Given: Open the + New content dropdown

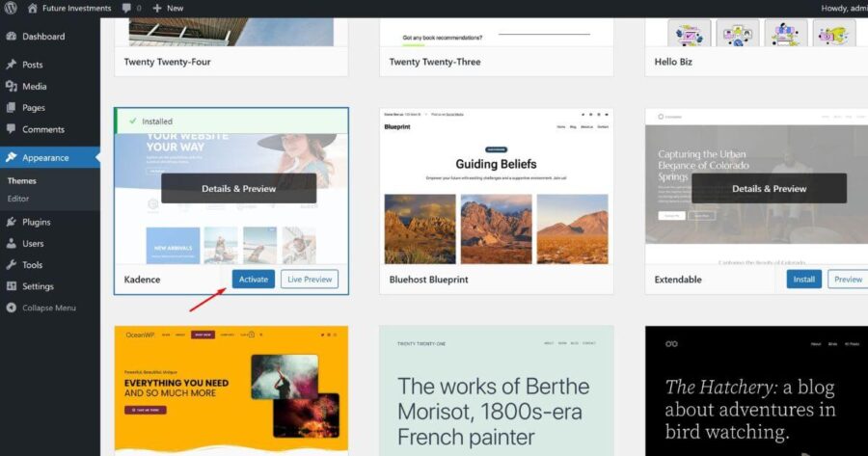Looking at the screenshot, I should [168, 8].
